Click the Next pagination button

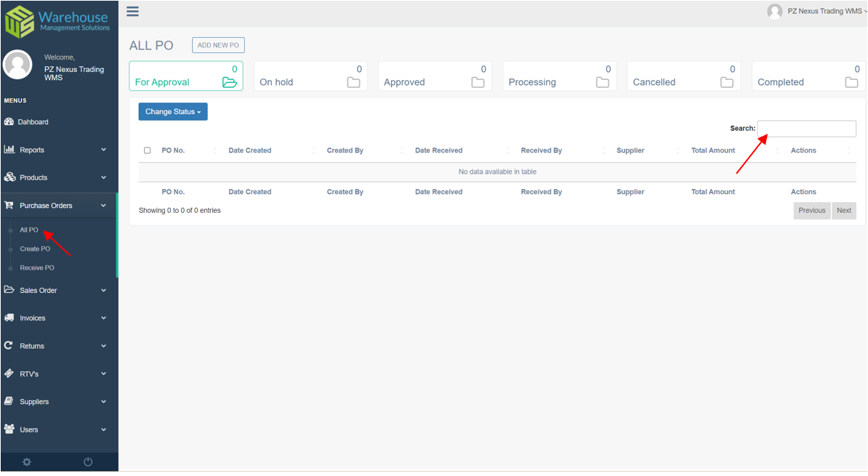[x=843, y=210]
